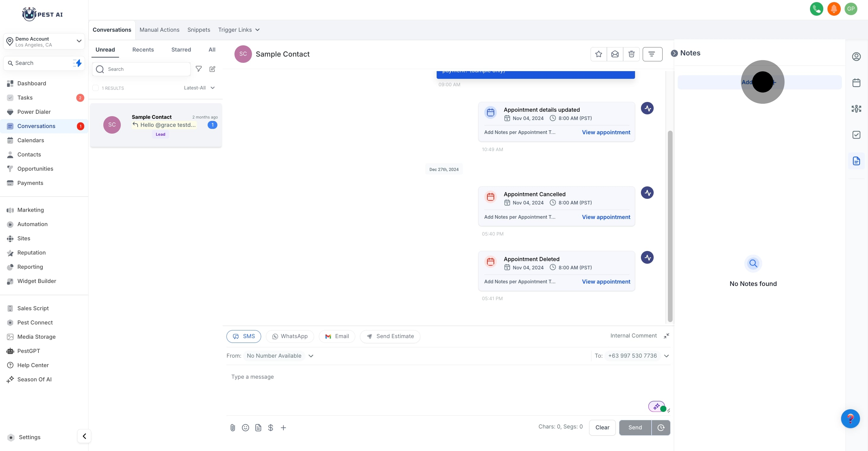Viewport: 868px width, 451px height.
Task: Collapse the Notes panel arrow
Action: (x=674, y=53)
